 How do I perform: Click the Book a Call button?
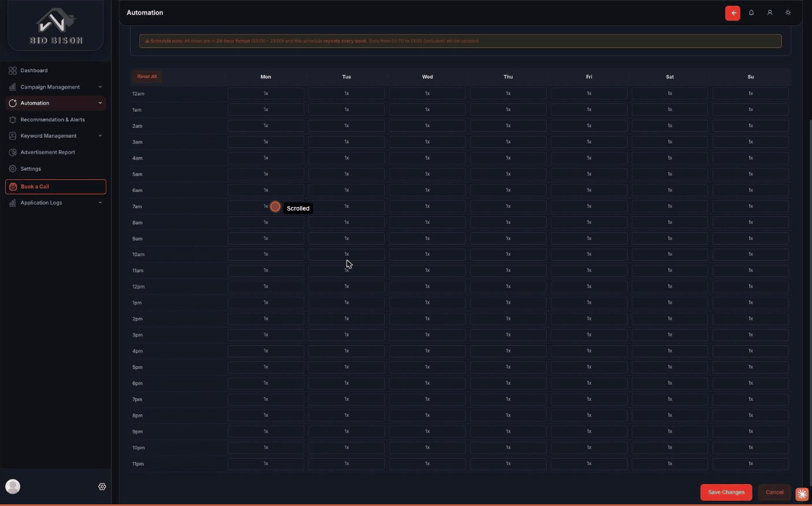coord(55,187)
